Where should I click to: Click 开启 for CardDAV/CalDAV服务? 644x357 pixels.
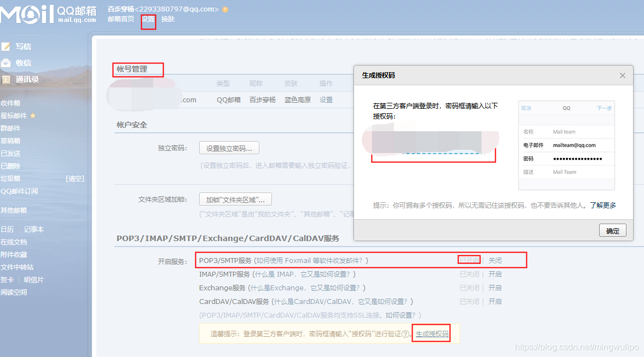[x=495, y=302]
